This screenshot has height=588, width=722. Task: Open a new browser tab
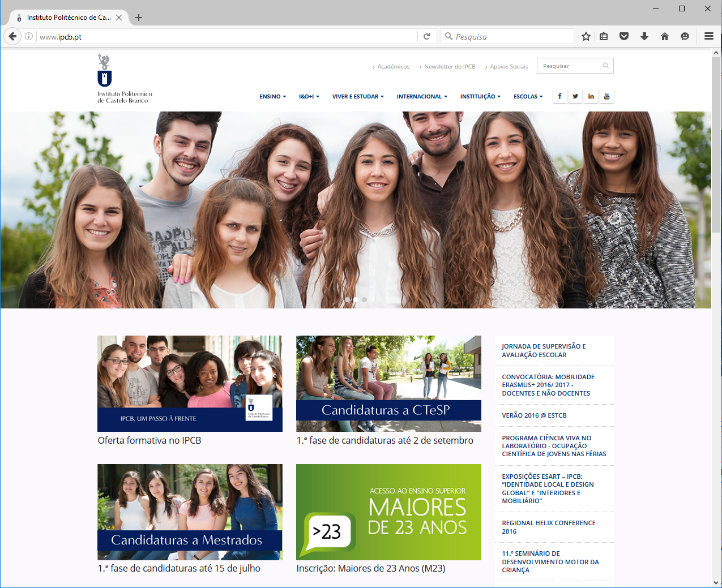[139, 18]
